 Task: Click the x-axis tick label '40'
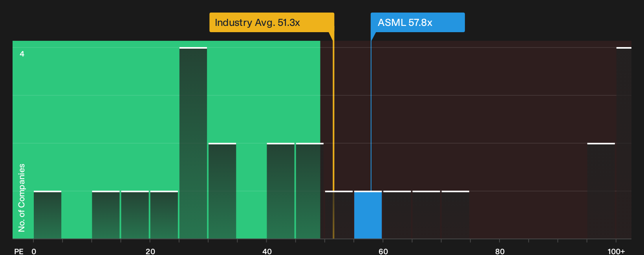[x=267, y=251]
